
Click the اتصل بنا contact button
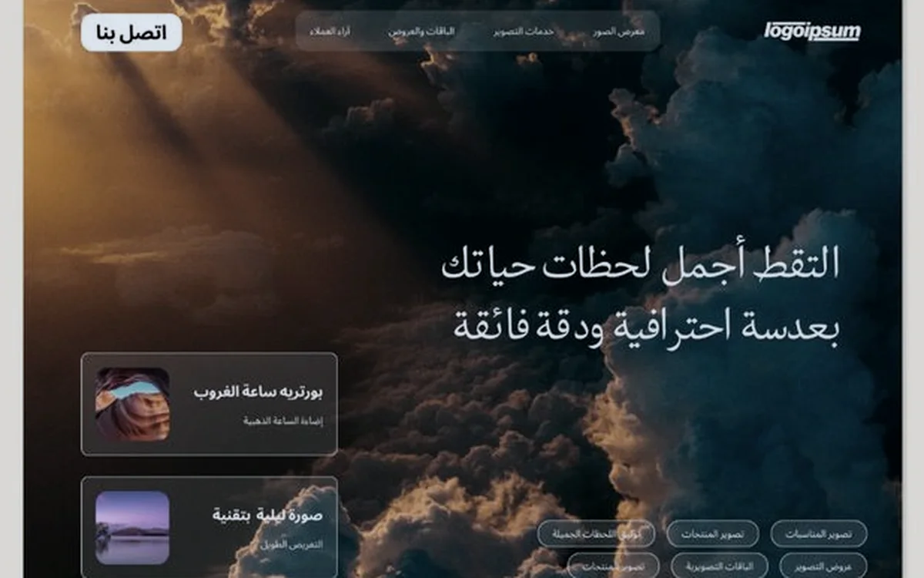132,33
